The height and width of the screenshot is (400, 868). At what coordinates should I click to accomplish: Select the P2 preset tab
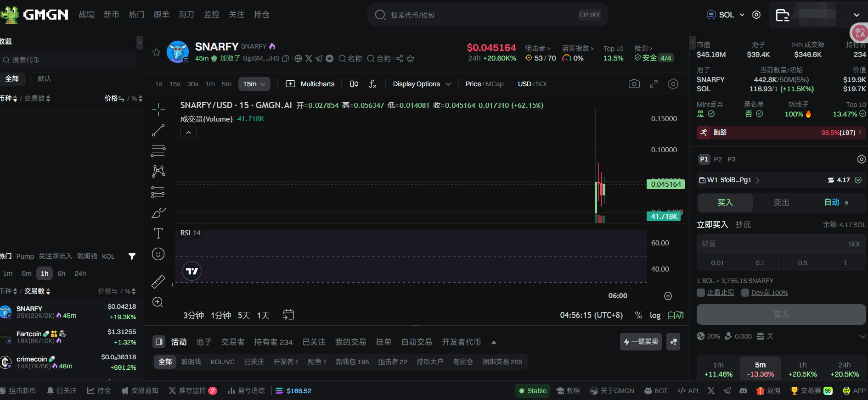pos(718,159)
